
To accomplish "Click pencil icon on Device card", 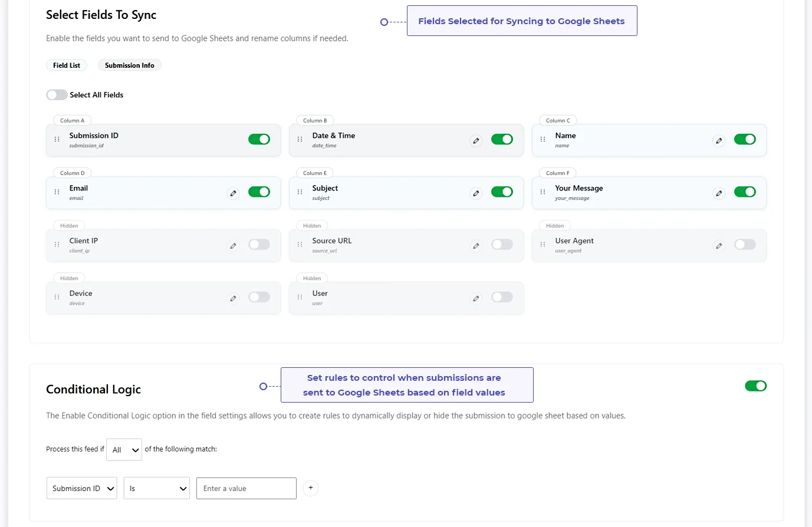I will click(x=233, y=298).
